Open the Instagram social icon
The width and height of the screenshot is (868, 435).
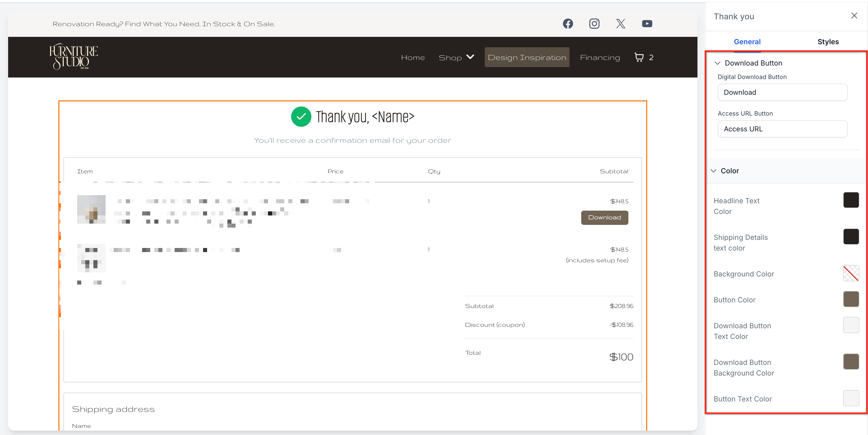[594, 24]
